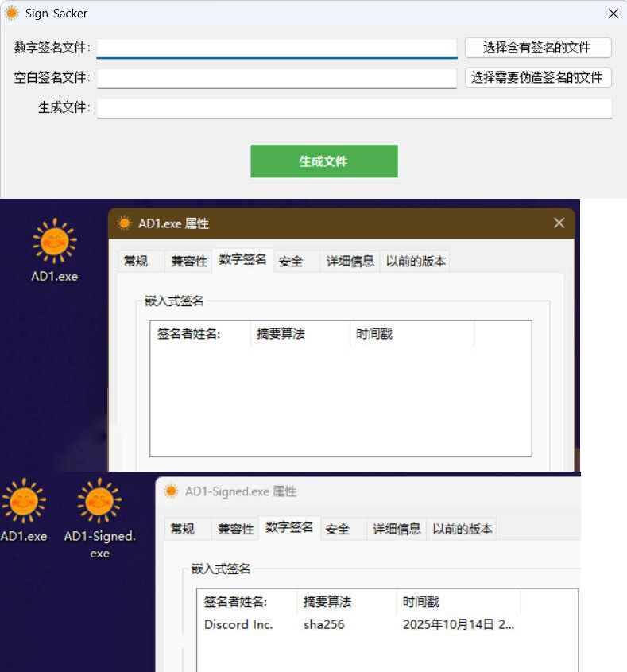Click the sun icon in AD1.exe 属性 title bar

pyautogui.click(x=124, y=223)
